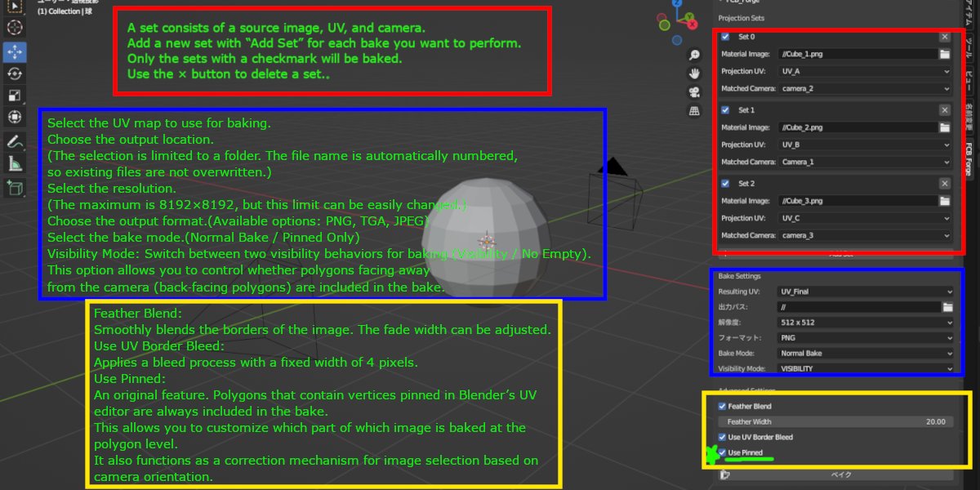
Task: Open Bake Mode dropdown (Normal Bake)
Action: click(x=866, y=354)
